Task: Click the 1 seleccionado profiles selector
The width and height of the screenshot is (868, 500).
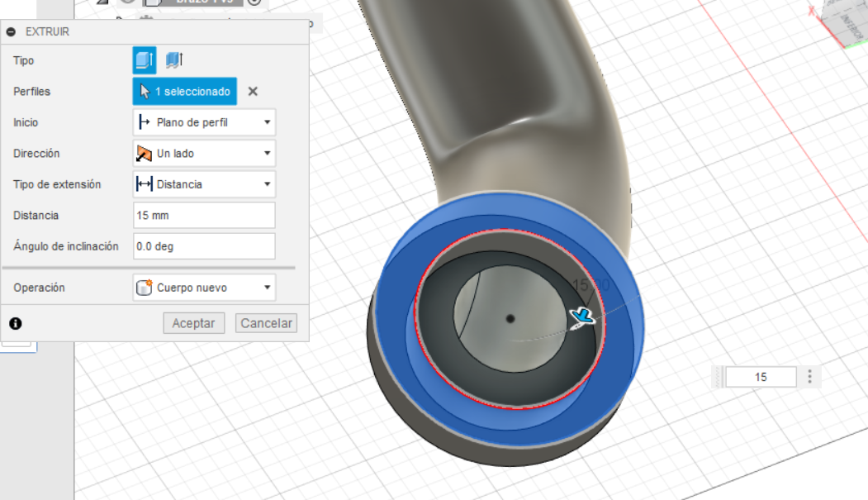Action: (185, 92)
